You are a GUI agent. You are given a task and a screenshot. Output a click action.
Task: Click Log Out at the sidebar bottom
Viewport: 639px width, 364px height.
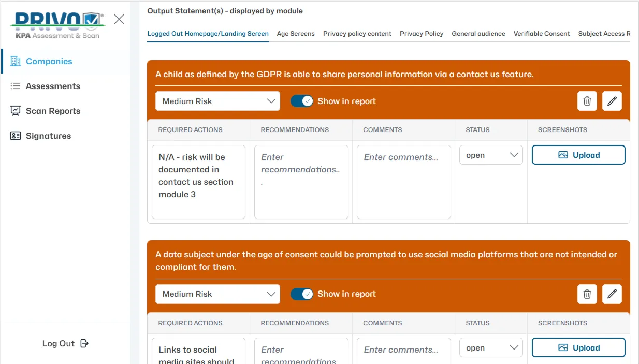coord(65,343)
